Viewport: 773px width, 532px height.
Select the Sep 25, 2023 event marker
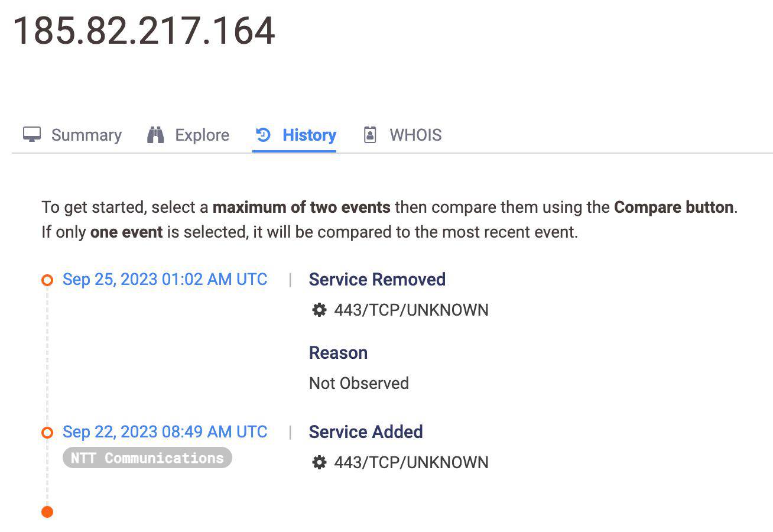(47, 280)
